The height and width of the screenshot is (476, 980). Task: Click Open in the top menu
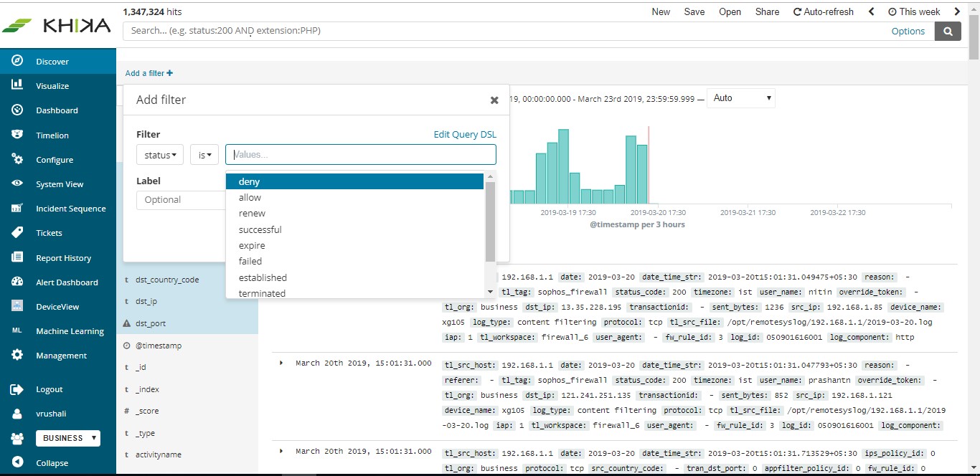click(x=730, y=11)
